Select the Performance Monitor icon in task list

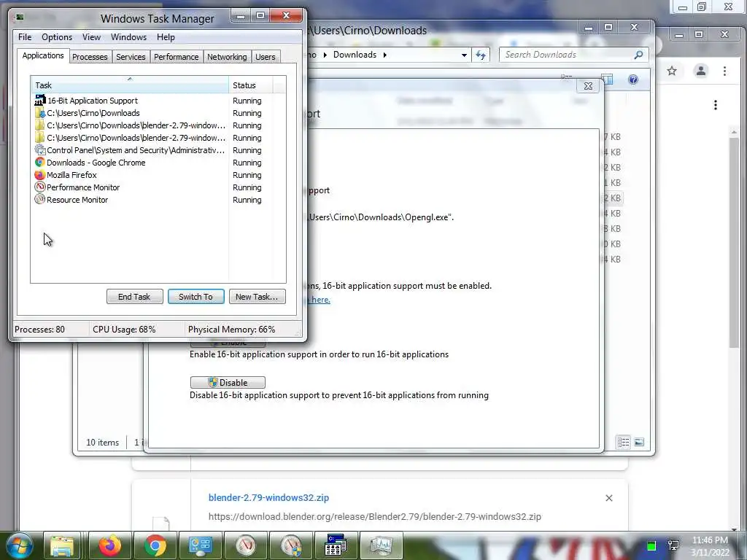pos(40,187)
